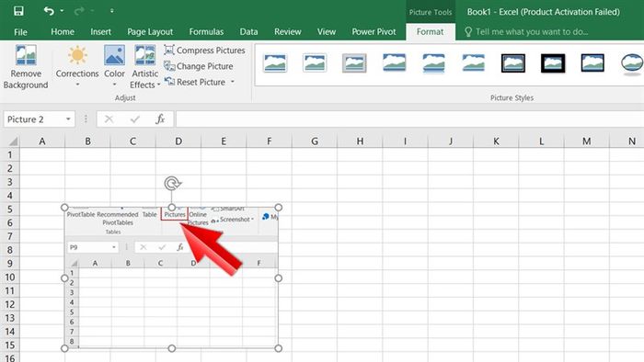Open the Page Layout tab
The height and width of the screenshot is (362, 644).
(x=150, y=31)
